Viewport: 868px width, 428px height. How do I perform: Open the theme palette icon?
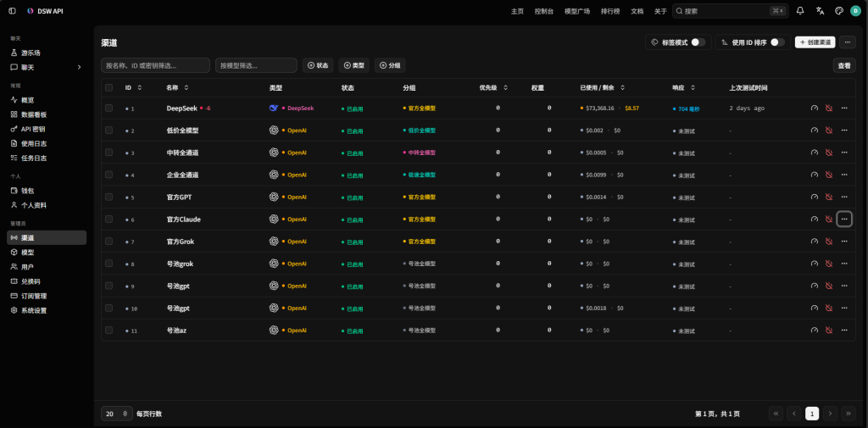tap(838, 11)
